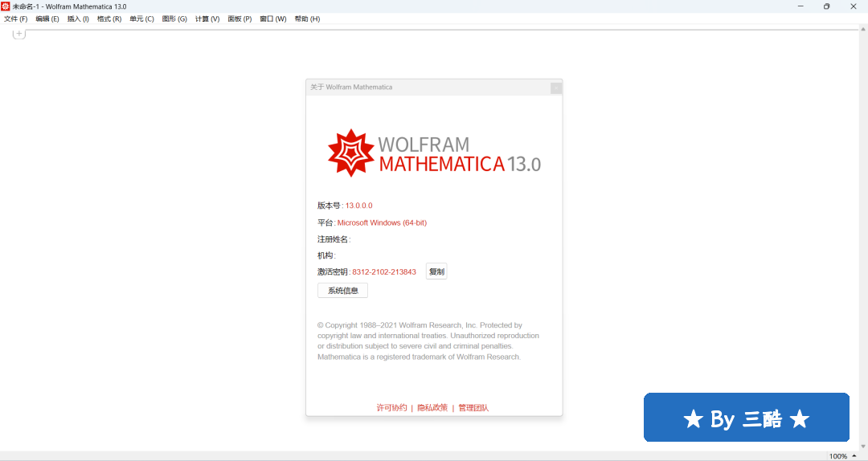The width and height of the screenshot is (868, 461).
Task: Open the 编辑 (E) menu
Action: pos(47,18)
